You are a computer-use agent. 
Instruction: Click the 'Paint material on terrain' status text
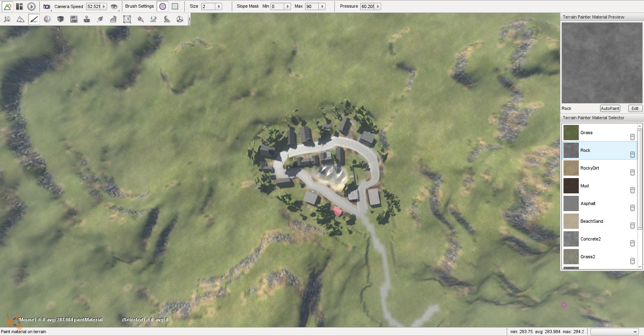(24, 332)
